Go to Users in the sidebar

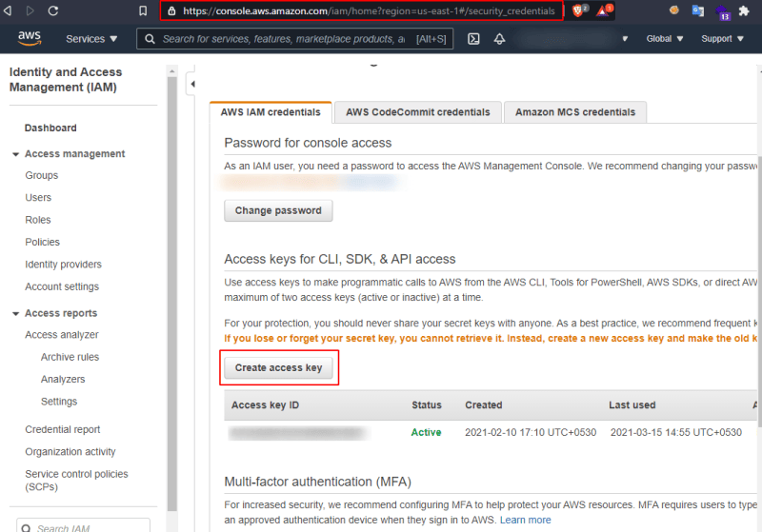[x=38, y=198]
